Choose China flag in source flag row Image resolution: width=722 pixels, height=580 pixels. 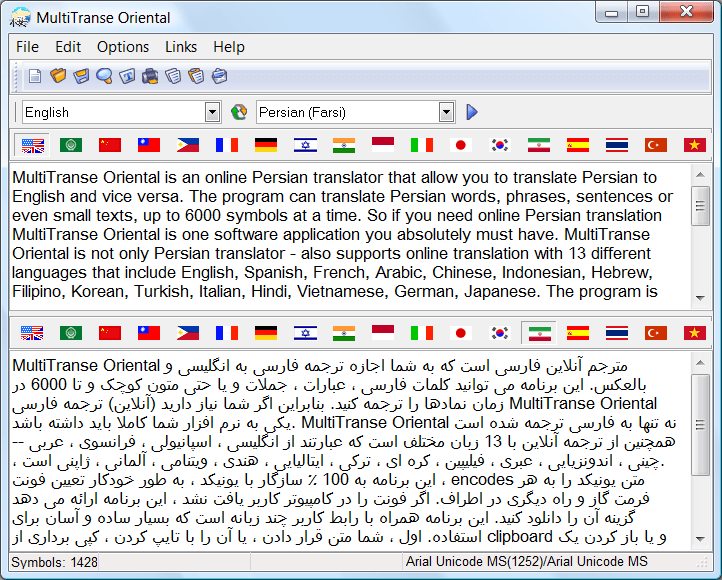point(110,145)
